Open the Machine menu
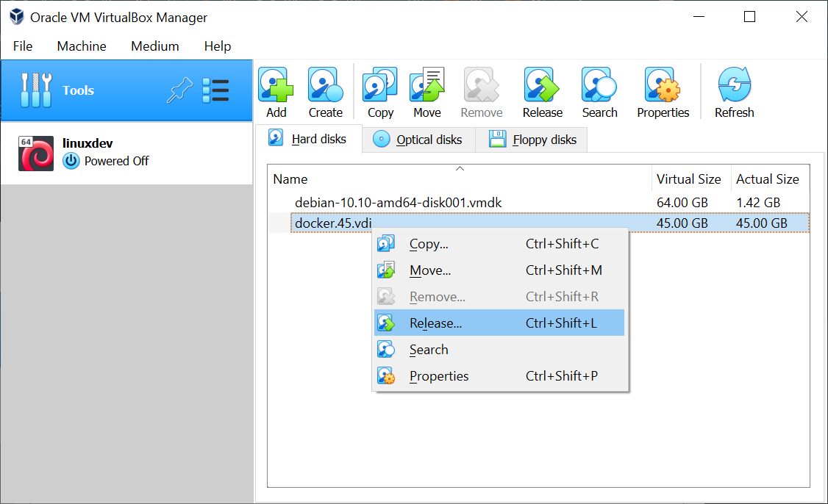This screenshot has height=504, width=828. tap(82, 46)
